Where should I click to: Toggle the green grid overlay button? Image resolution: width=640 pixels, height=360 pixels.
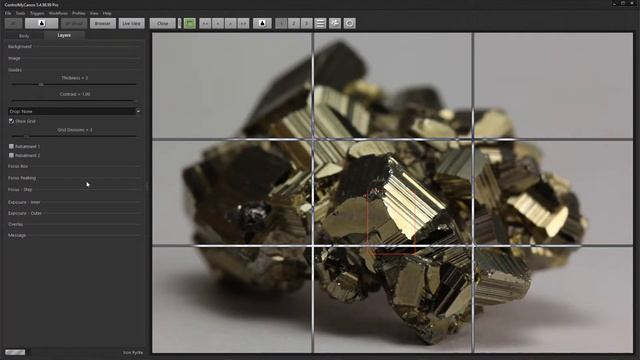click(190, 23)
